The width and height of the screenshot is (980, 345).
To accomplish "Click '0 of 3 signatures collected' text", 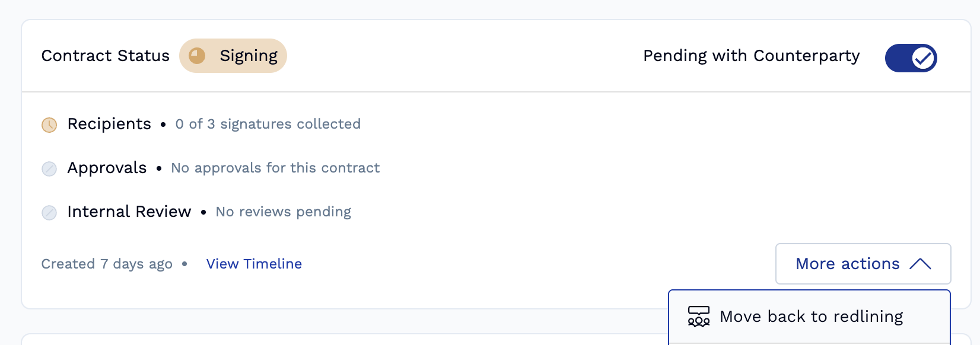I will pos(268,124).
